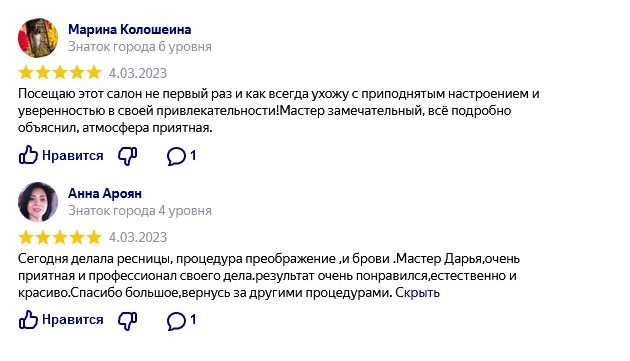Click Анна Ароян's profile avatar
The height and width of the screenshot is (361, 630).
38,202
